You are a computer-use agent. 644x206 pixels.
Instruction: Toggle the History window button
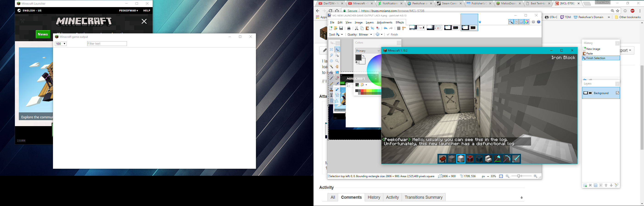click(x=516, y=22)
